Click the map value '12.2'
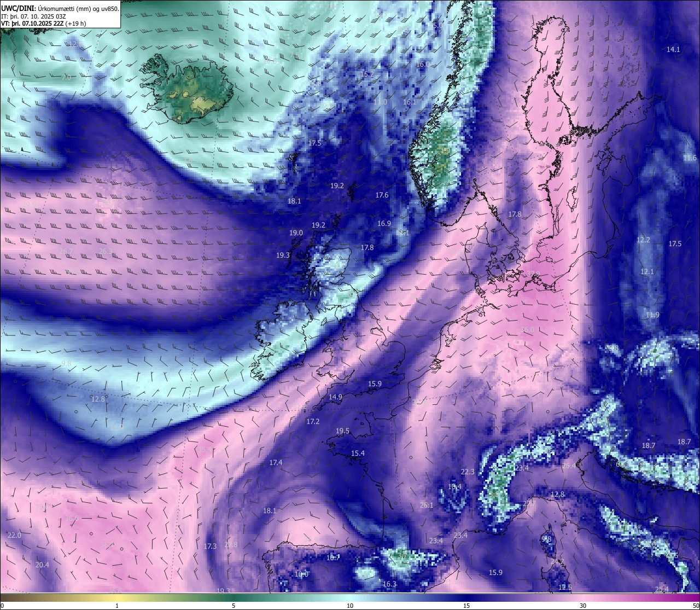Image resolution: width=700 pixels, height=610 pixels. tap(643, 240)
